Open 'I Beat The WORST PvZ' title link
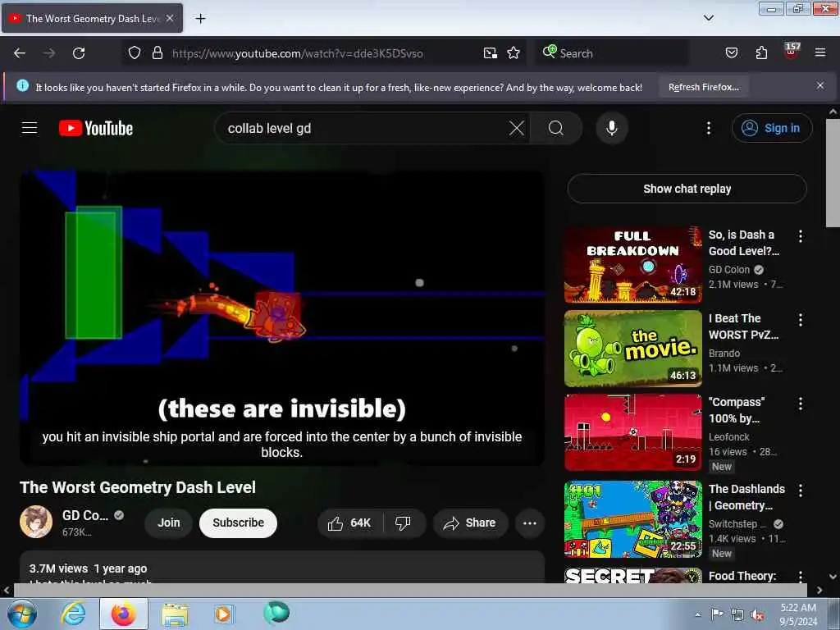Image resolution: width=840 pixels, height=630 pixels. pos(743,326)
